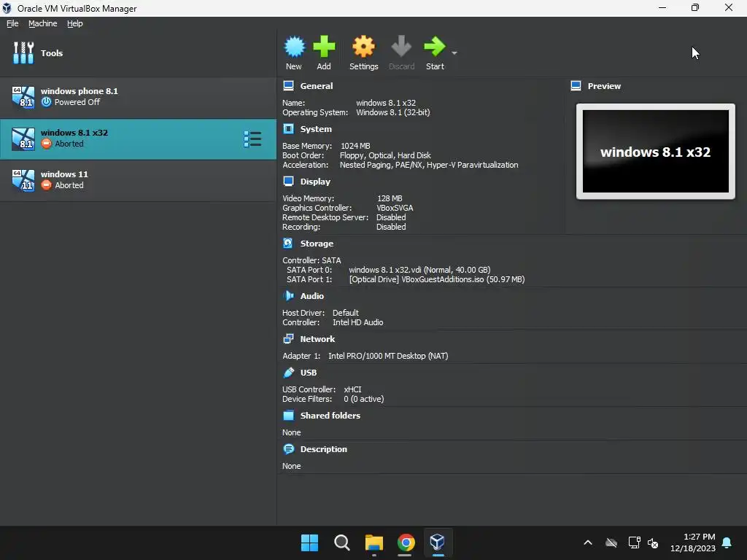The width and height of the screenshot is (747, 560).
Task: Select the windows 11 machine
Action: (138, 181)
